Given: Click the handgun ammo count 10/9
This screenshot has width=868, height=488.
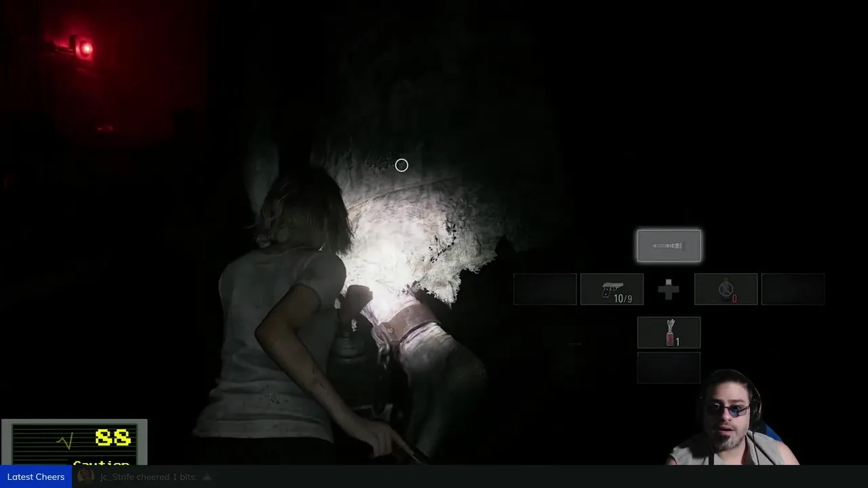Looking at the screenshot, I should click(x=623, y=299).
